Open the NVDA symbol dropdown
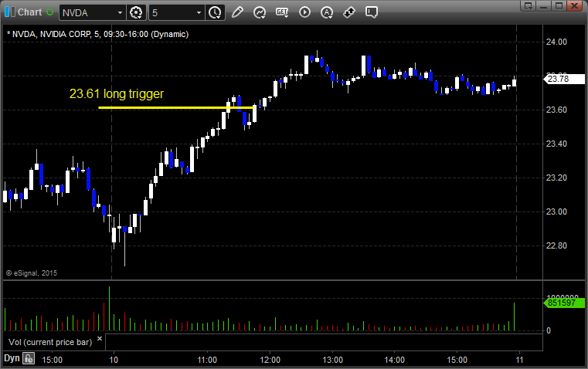 (120, 12)
